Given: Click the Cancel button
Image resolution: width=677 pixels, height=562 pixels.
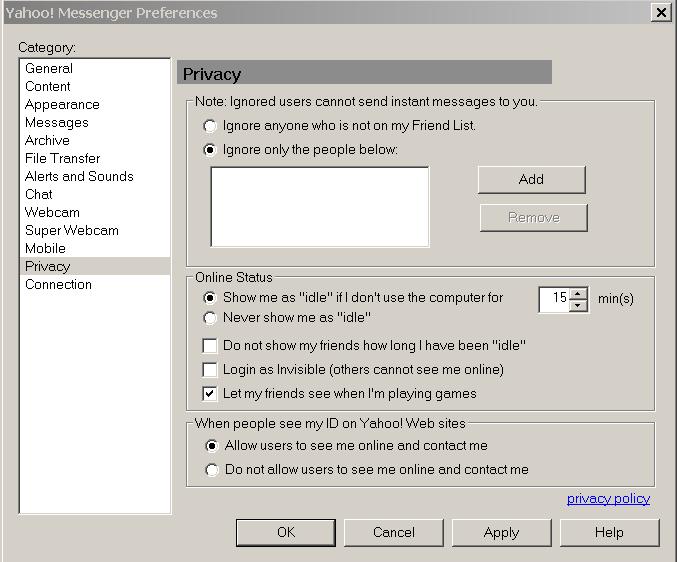Looking at the screenshot, I should coord(394,532).
